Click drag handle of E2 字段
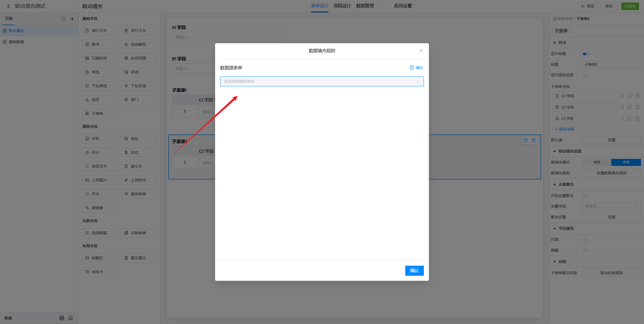 (622, 119)
